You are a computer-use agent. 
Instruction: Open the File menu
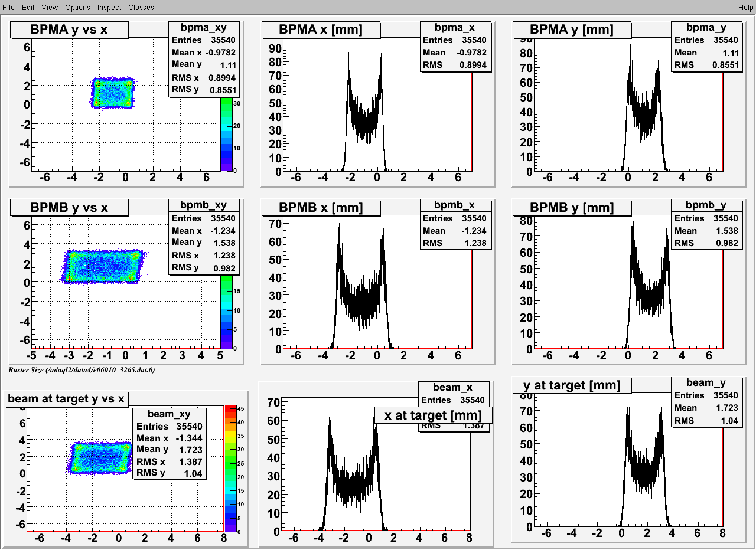coord(8,7)
